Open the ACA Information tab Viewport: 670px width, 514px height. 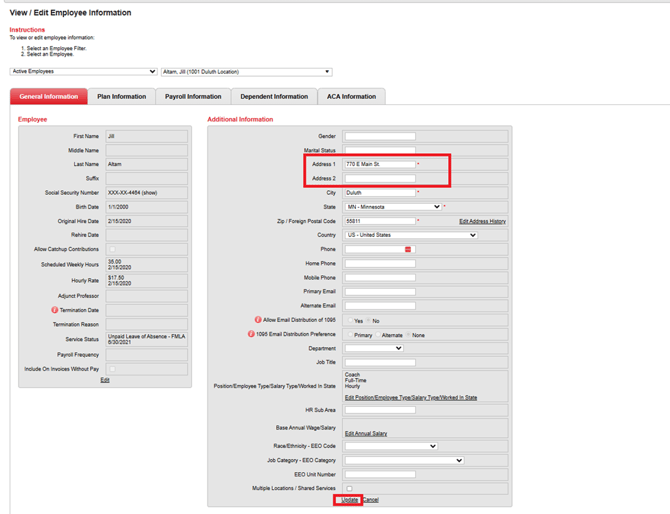[x=351, y=97]
